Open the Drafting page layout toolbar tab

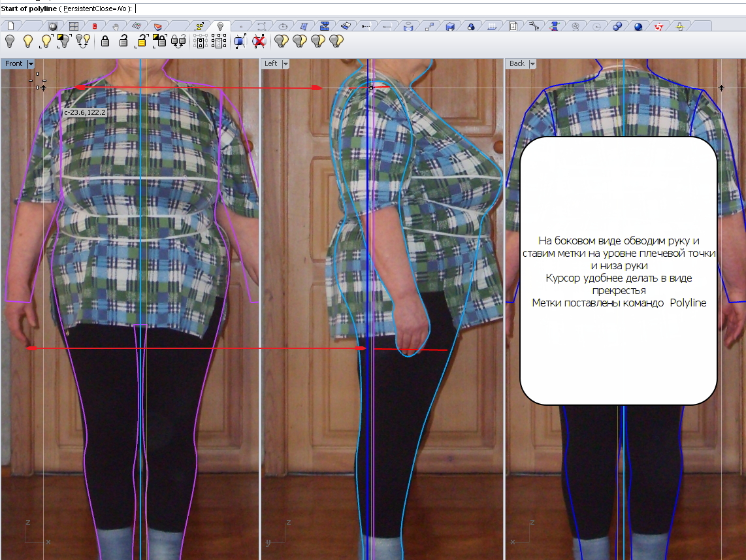pyautogui.click(x=513, y=26)
